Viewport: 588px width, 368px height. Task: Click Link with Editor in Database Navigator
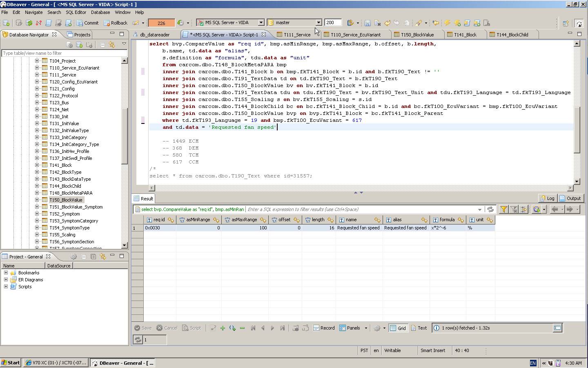pos(111,45)
